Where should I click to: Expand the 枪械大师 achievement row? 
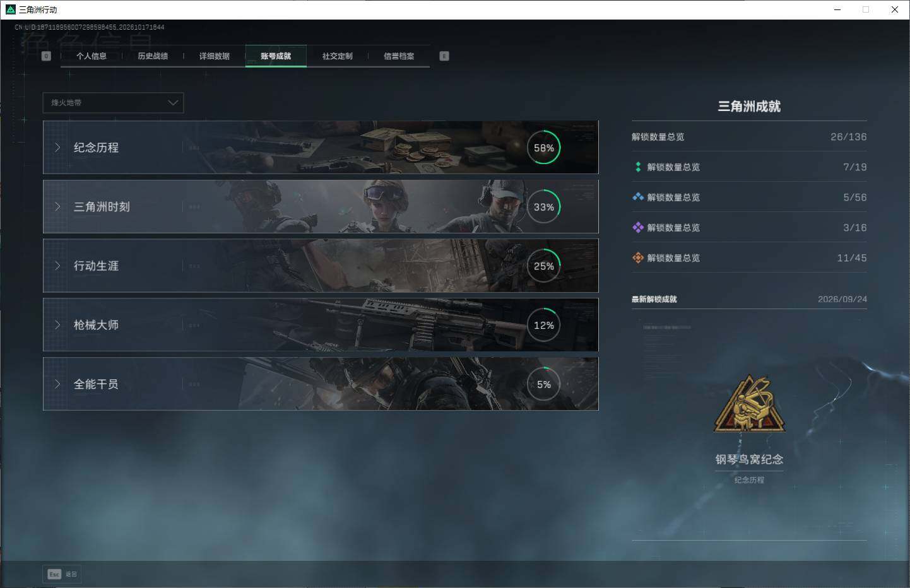point(321,325)
